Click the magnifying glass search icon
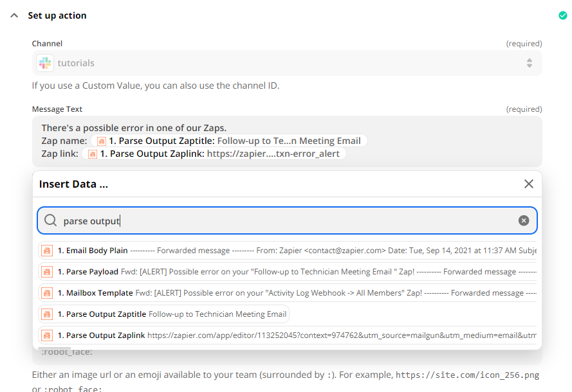This screenshot has width=572, height=392. coord(50,220)
